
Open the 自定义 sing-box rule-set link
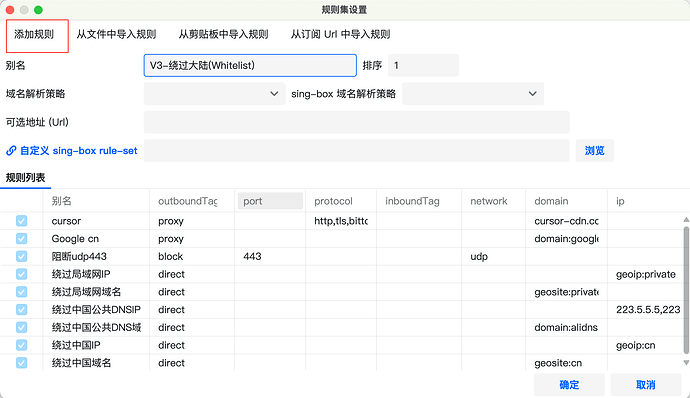point(72,151)
